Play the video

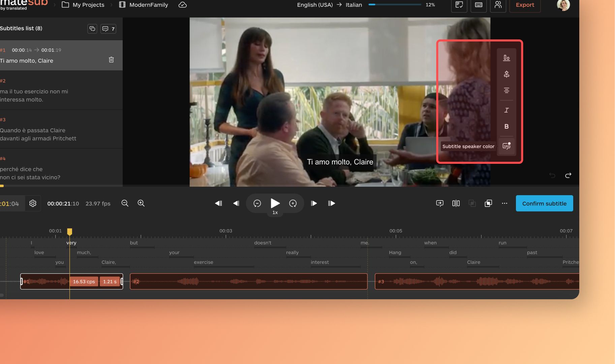pyautogui.click(x=275, y=203)
